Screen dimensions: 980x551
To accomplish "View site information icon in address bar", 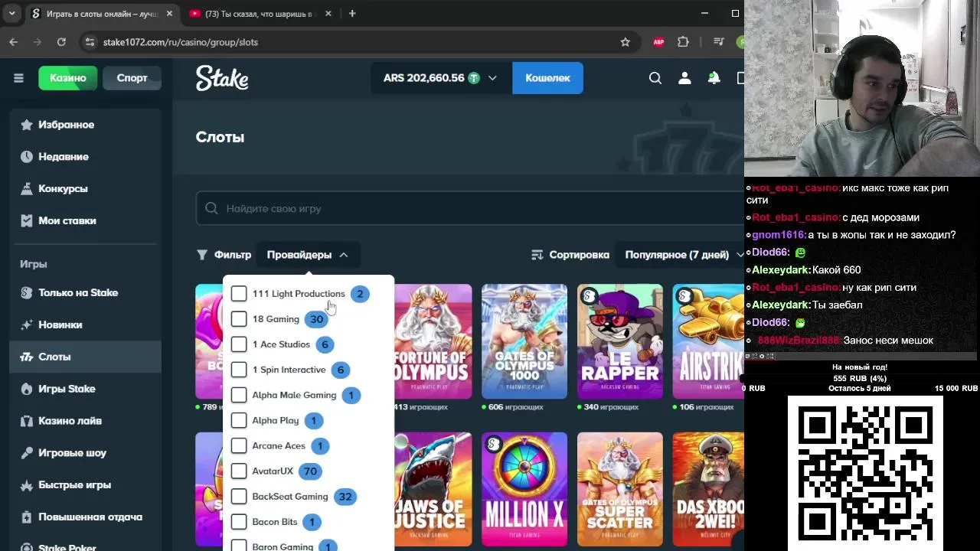I will tap(90, 42).
